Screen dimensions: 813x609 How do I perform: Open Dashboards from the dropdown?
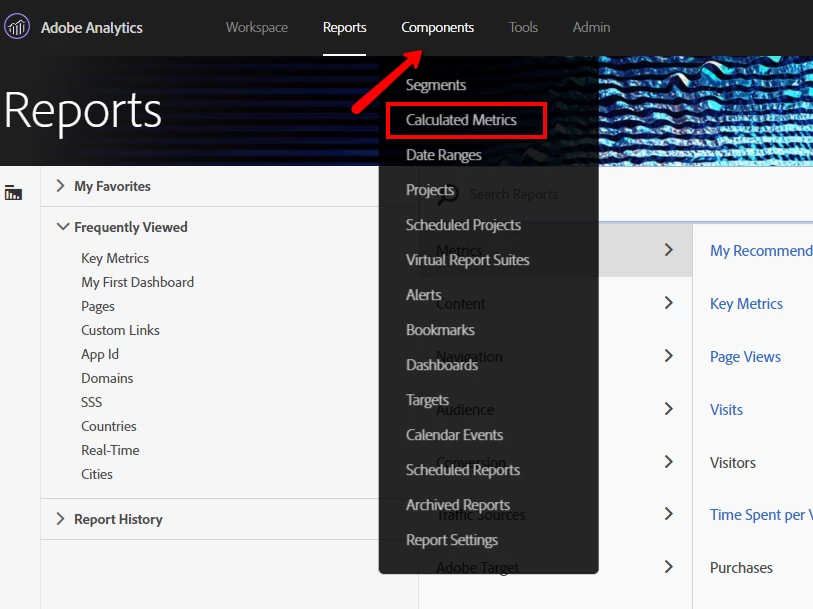pos(441,365)
